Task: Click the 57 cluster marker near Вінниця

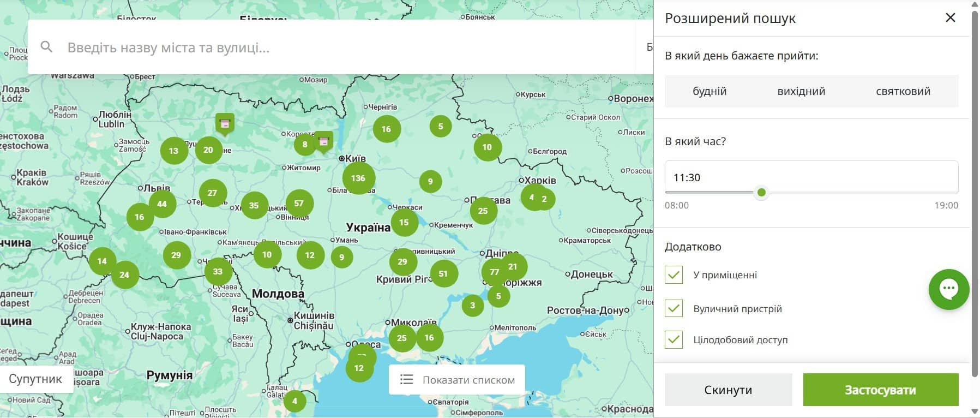Action: pyautogui.click(x=299, y=204)
